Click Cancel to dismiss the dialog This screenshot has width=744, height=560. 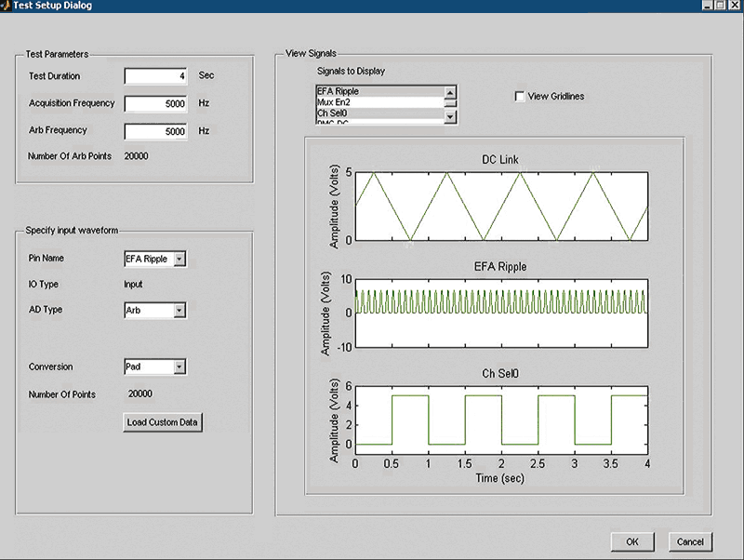689,541
